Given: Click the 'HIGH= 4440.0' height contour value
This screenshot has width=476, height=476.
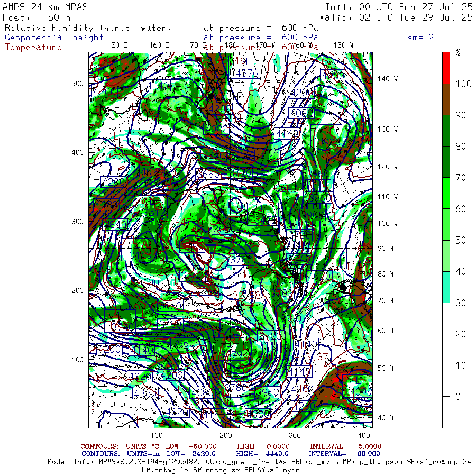Looking at the screenshot, I should tap(262, 454).
